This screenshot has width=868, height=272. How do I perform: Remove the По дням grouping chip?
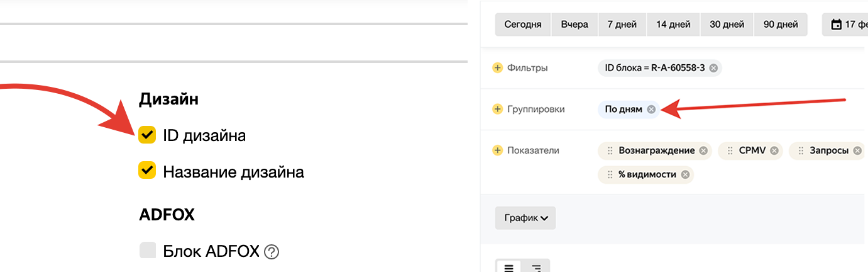point(651,110)
